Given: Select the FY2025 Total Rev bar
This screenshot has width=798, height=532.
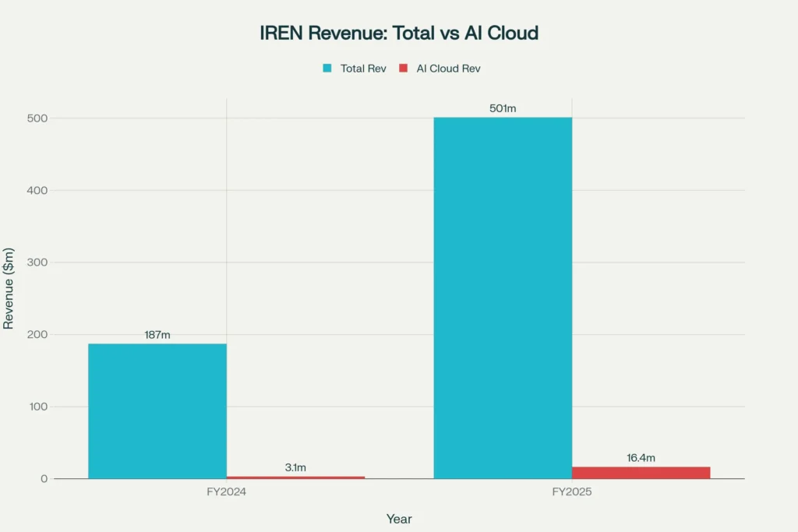Looking at the screenshot, I should (503, 296).
